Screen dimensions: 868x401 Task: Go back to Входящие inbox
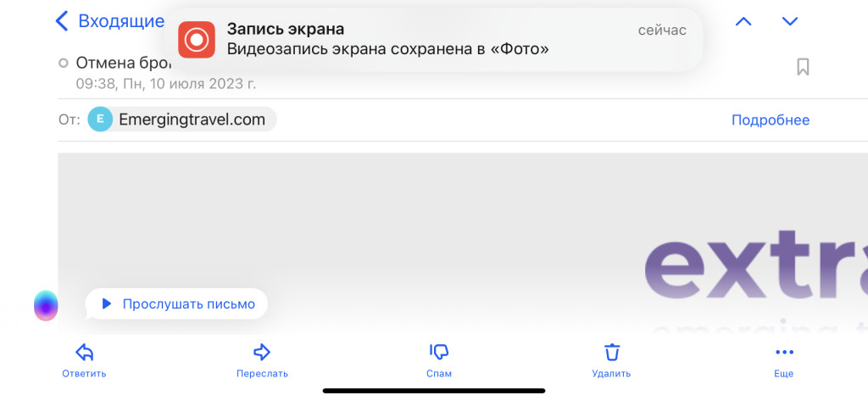(120, 21)
